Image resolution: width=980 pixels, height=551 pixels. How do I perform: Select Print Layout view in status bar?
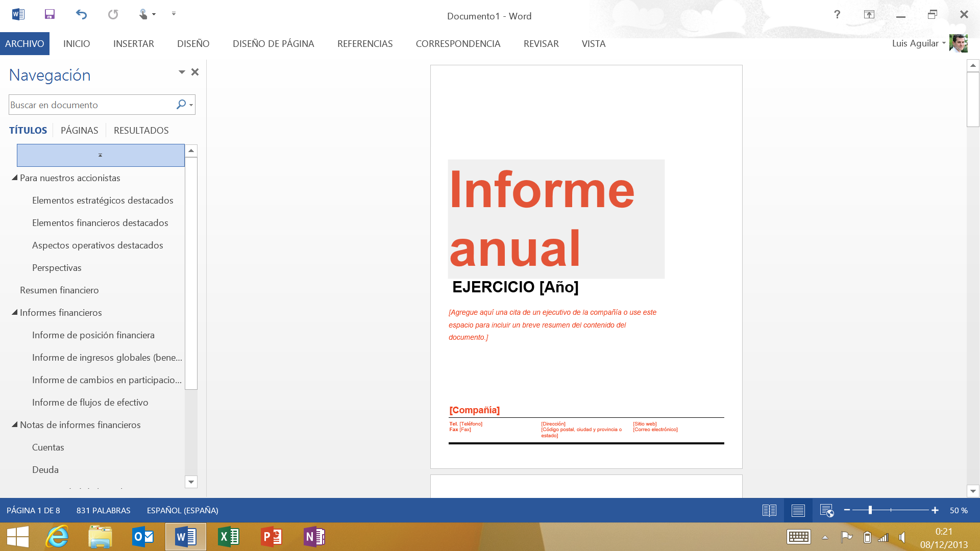pyautogui.click(x=798, y=510)
